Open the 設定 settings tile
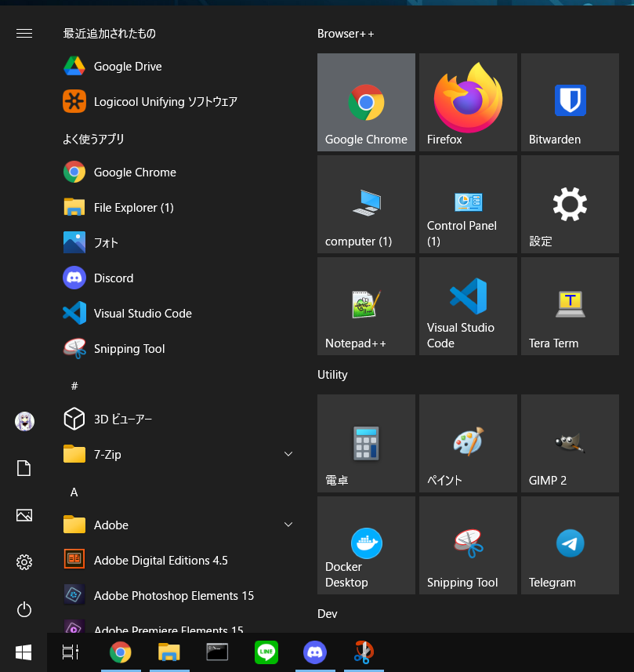 (570, 204)
